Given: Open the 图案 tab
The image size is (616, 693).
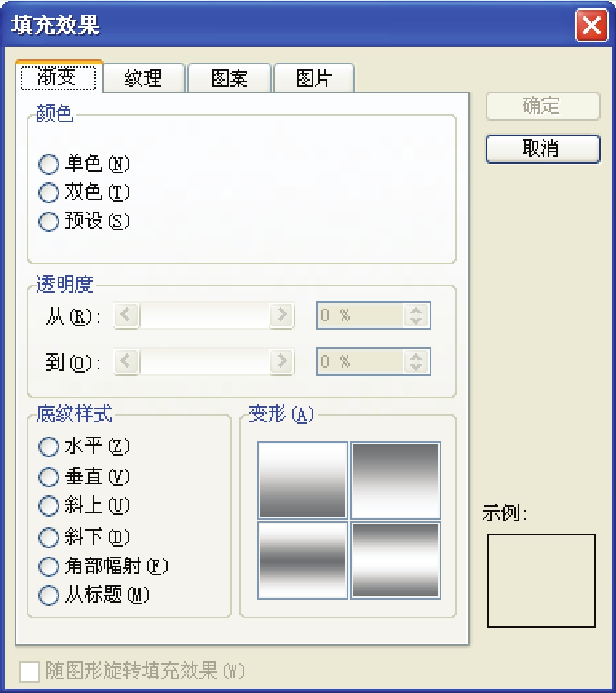Looking at the screenshot, I should [229, 78].
